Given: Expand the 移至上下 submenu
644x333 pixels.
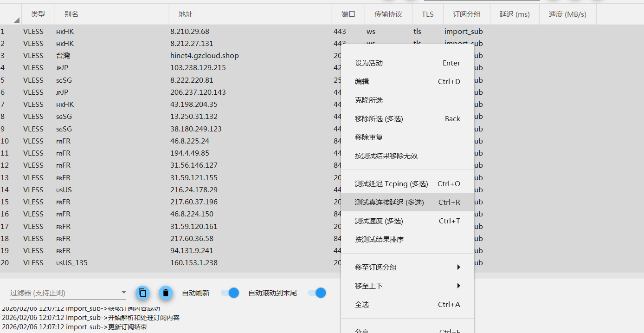Looking at the screenshot, I should (407, 286).
